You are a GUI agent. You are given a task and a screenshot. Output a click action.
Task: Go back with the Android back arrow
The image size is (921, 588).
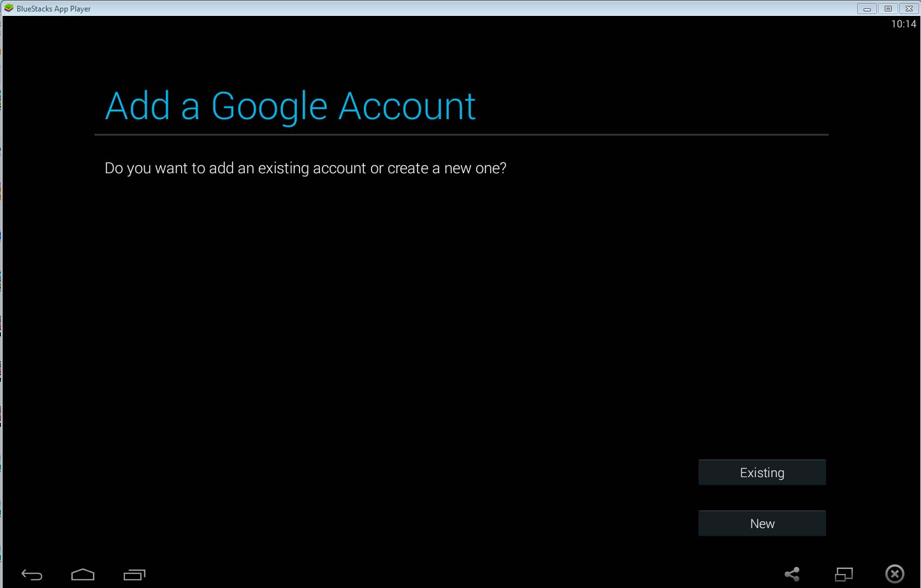pos(32,575)
